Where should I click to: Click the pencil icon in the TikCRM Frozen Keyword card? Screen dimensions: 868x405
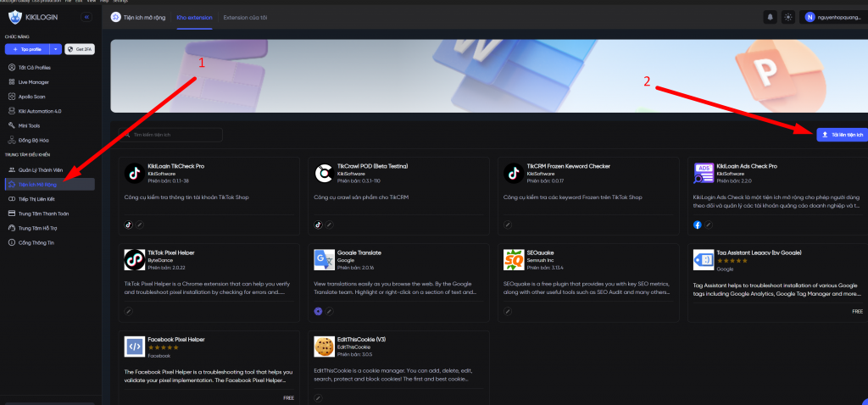coord(508,225)
